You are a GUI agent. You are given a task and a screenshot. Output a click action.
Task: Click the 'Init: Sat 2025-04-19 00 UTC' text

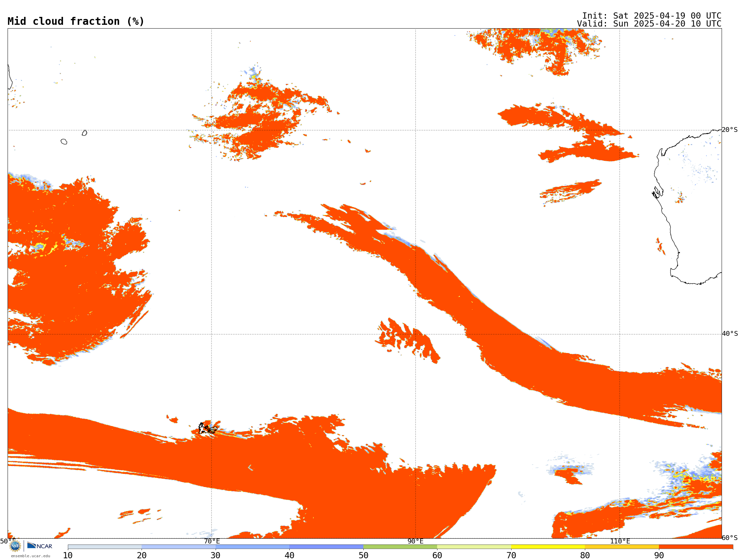(652, 16)
